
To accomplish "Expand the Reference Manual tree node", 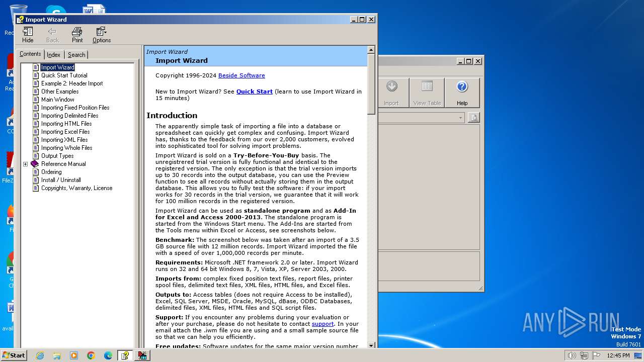I will (x=25, y=164).
